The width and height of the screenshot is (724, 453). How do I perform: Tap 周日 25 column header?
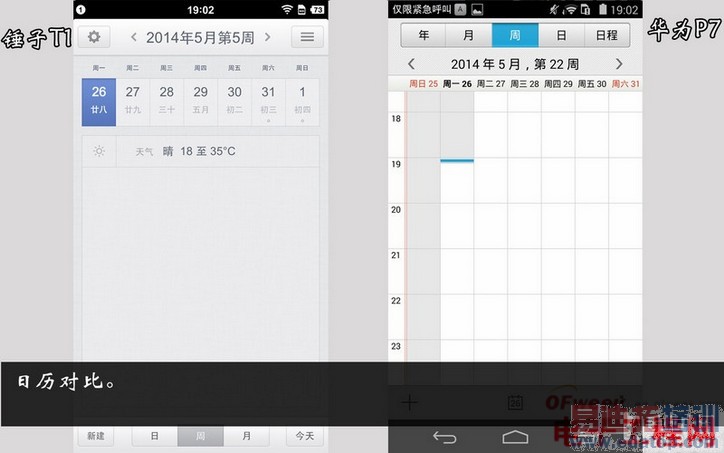[x=423, y=84]
